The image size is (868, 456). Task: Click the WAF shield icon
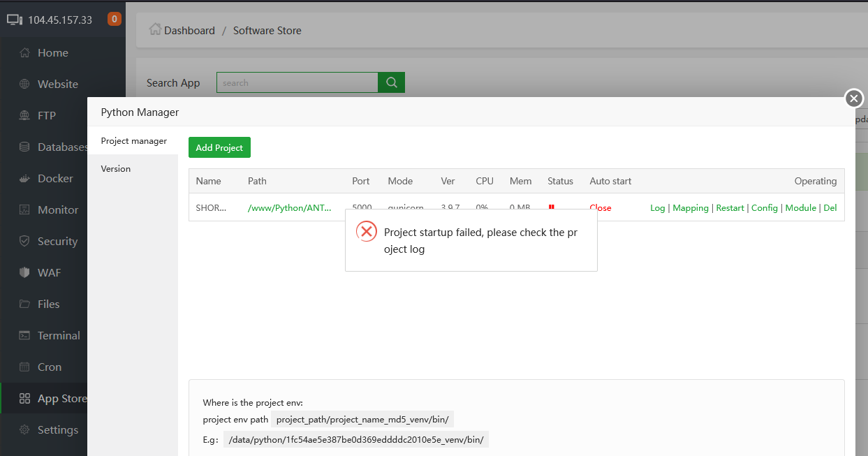coord(25,273)
